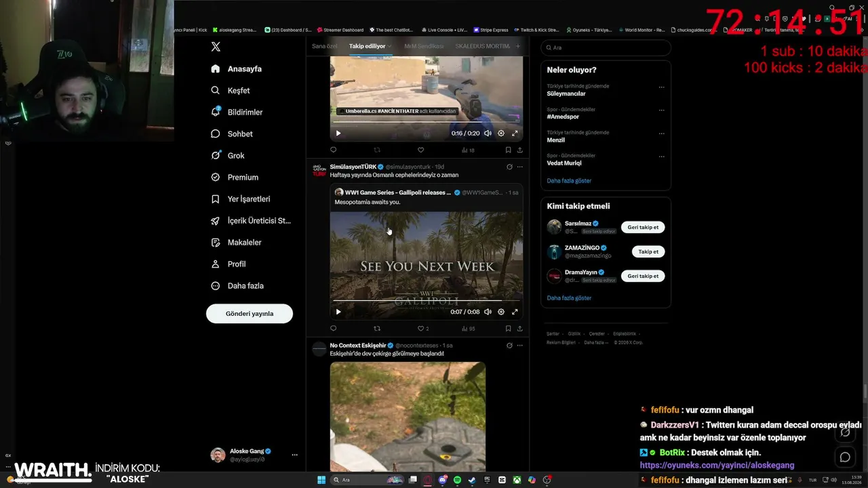Open Menzil trend options menu
This screenshot has width=868, height=488.
point(661,134)
